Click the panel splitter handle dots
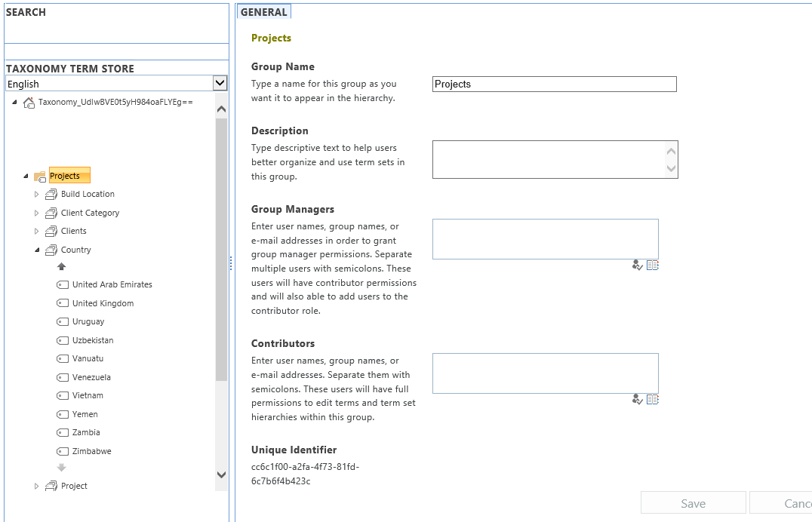This screenshot has width=812, height=522. (231, 263)
